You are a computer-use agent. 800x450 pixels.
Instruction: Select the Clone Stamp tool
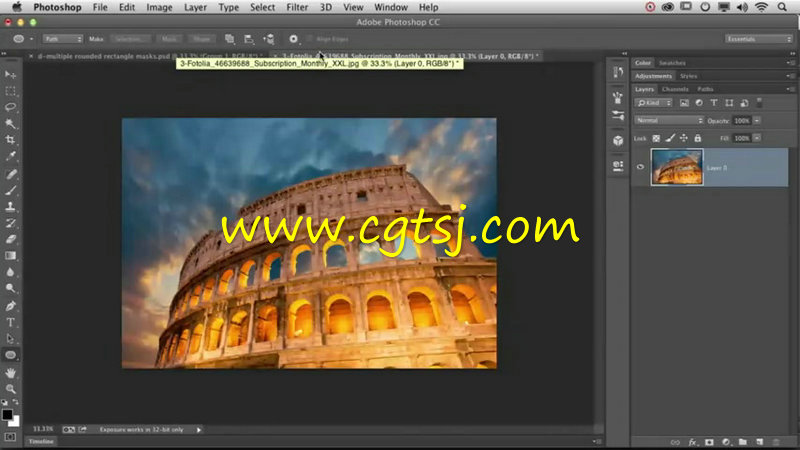click(x=10, y=207)
